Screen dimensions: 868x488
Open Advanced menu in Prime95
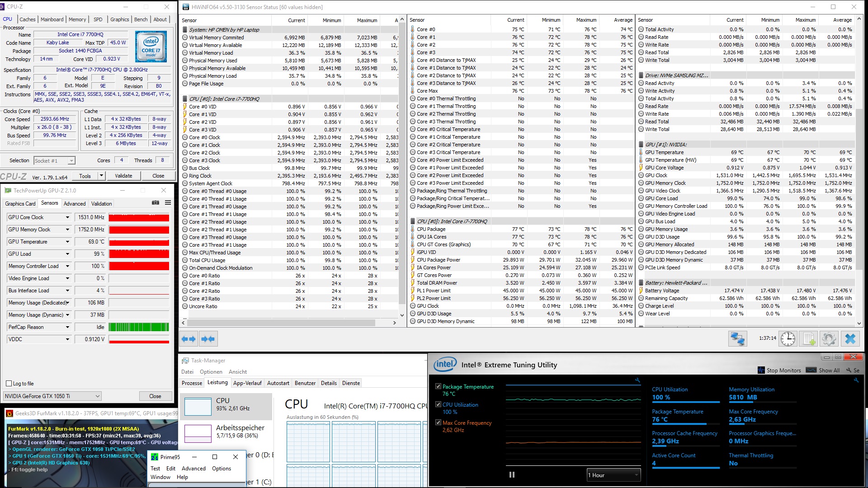click(x=193, y=469)
